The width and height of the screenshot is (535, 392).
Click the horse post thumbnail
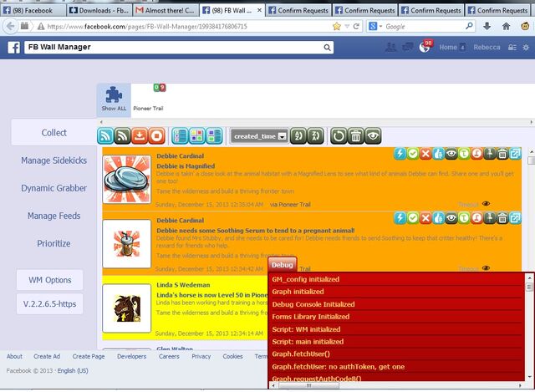126,308
